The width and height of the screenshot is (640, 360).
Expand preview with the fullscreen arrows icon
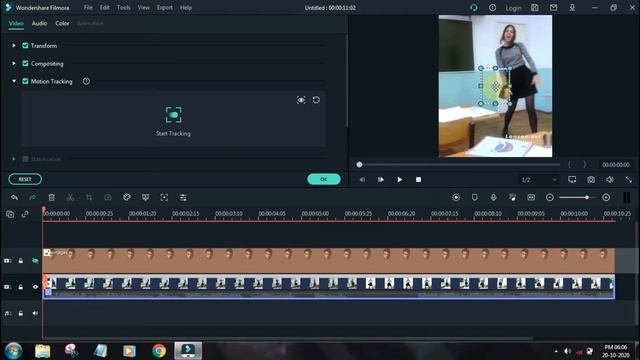(629, 180)
